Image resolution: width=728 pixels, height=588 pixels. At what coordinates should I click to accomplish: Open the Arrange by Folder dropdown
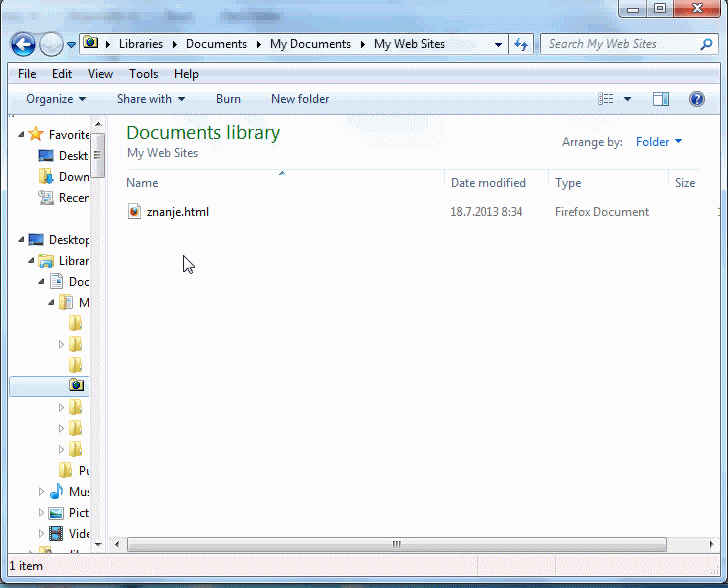658,142
